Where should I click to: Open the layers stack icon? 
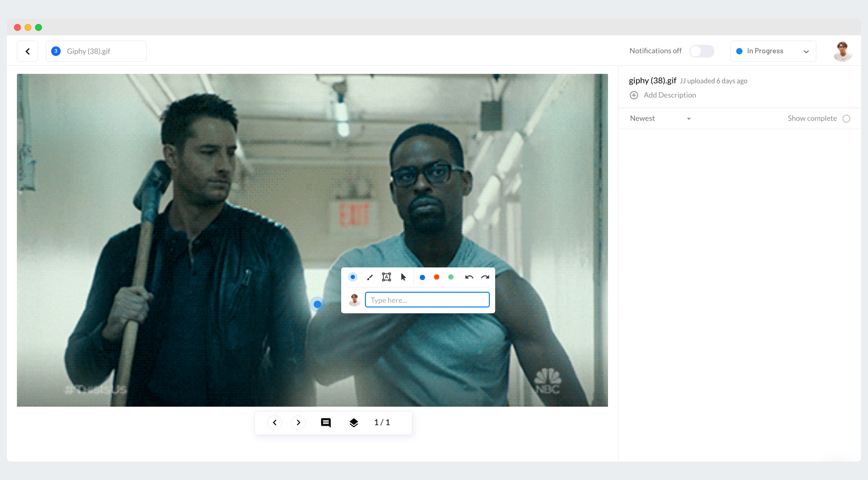point(354,423)
